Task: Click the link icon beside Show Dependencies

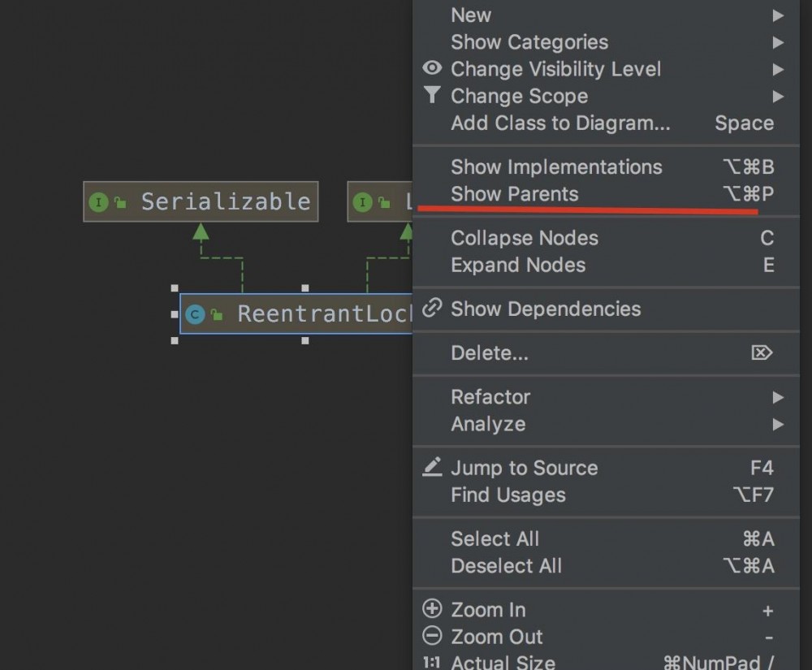Action: pos(433,309)
